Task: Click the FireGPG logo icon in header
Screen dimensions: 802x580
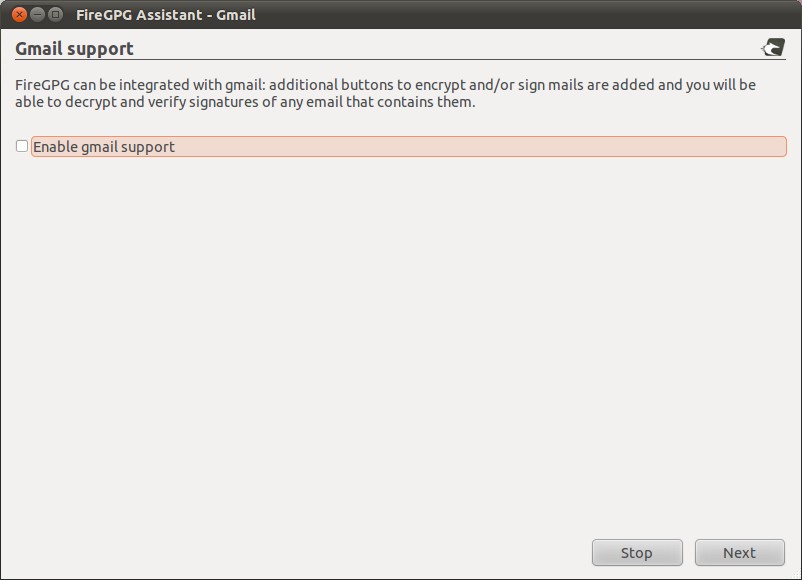Action: coord(773,47)
